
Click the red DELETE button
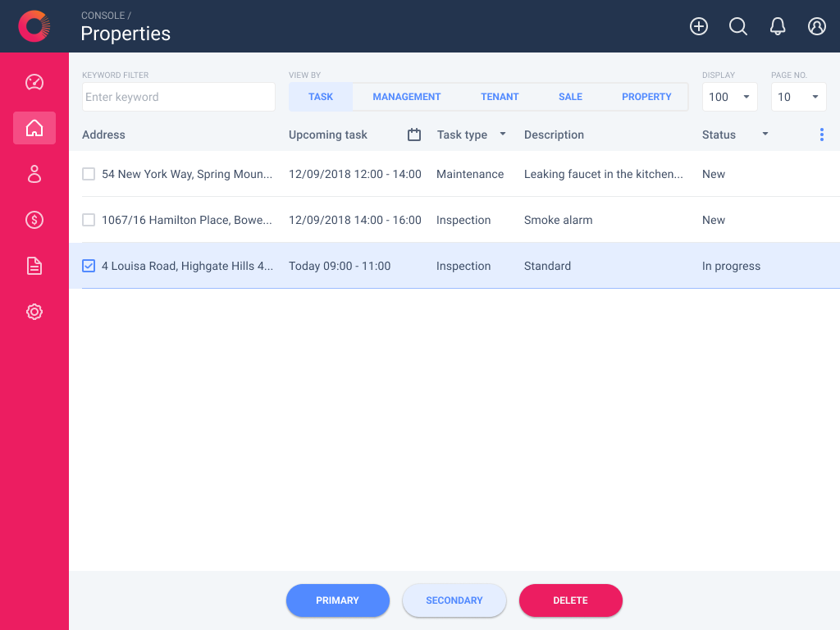click(571, 600)
